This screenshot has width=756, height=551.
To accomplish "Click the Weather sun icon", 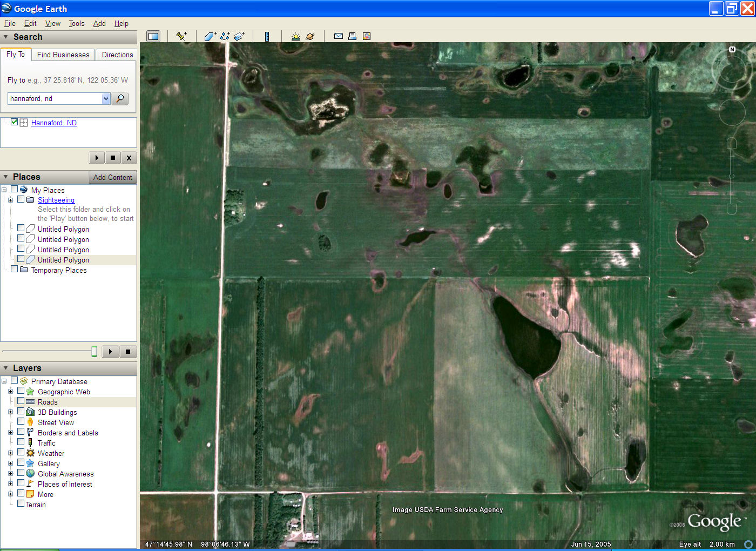I will point(30,453).
